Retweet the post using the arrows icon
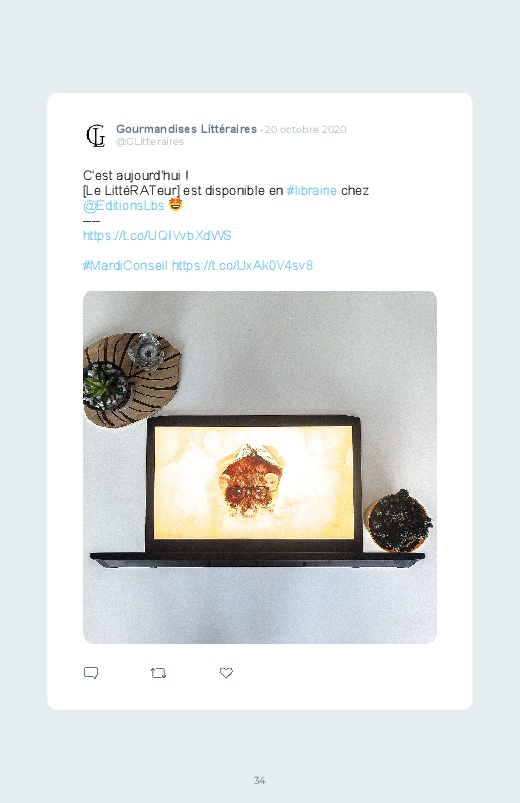The height and width of the screenshot is (803, 520). click(x=158, y=673)
